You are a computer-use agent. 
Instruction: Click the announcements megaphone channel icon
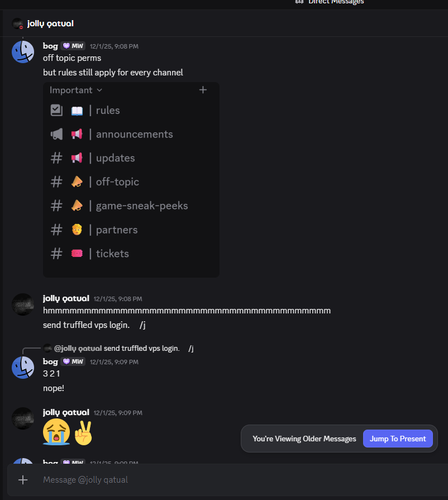[56, 134]
